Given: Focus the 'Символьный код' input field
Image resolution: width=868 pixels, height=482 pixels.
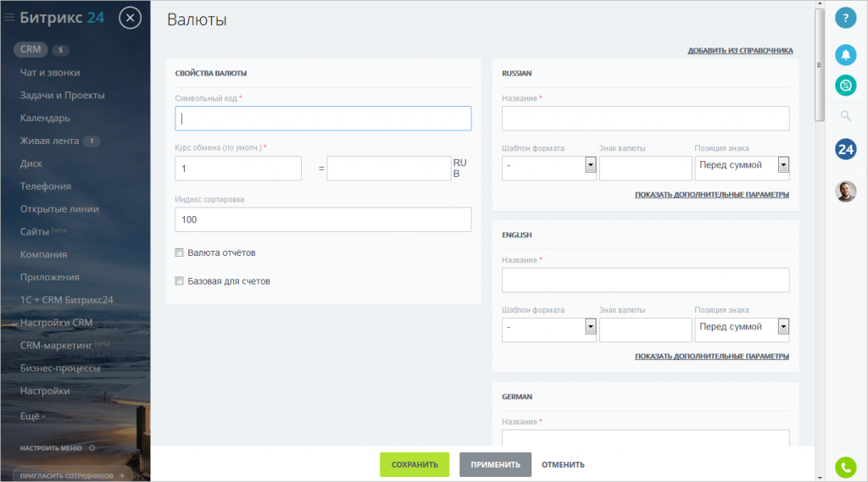Looking at the screenshot, I should click(323, 119).
